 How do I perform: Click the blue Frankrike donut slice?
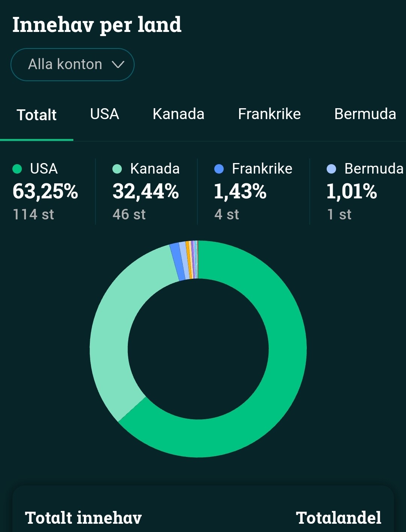coord(177,262)
